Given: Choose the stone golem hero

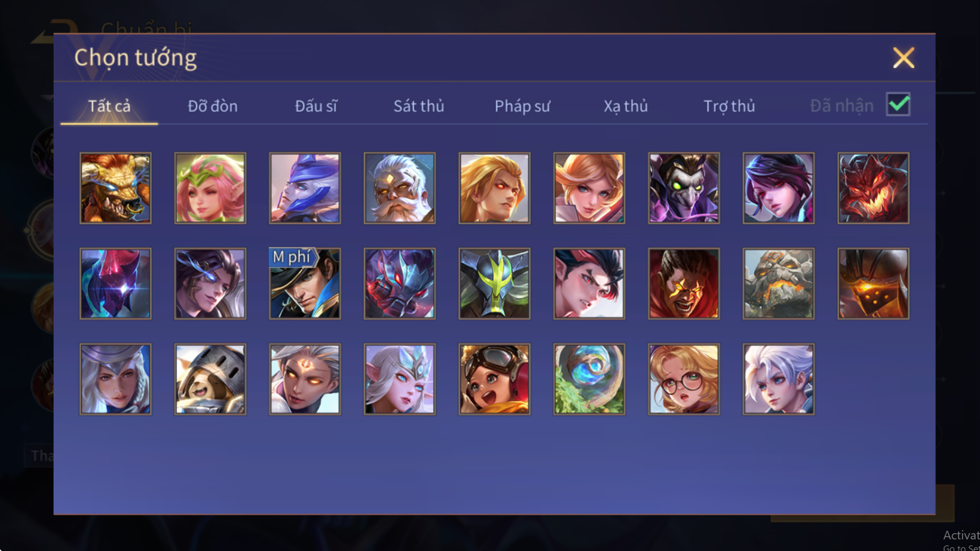Looking at the screenshot, I should (x=778, y=283).
